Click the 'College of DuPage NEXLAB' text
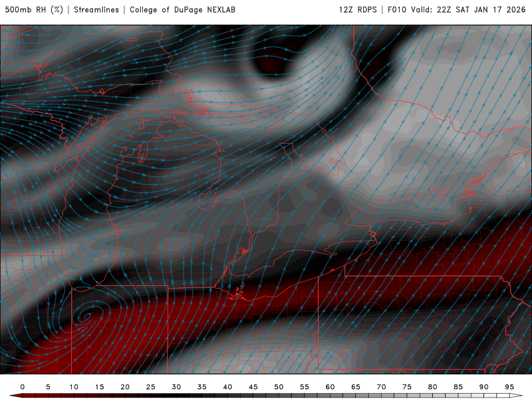The image size is (532, 399). (182, 10)
